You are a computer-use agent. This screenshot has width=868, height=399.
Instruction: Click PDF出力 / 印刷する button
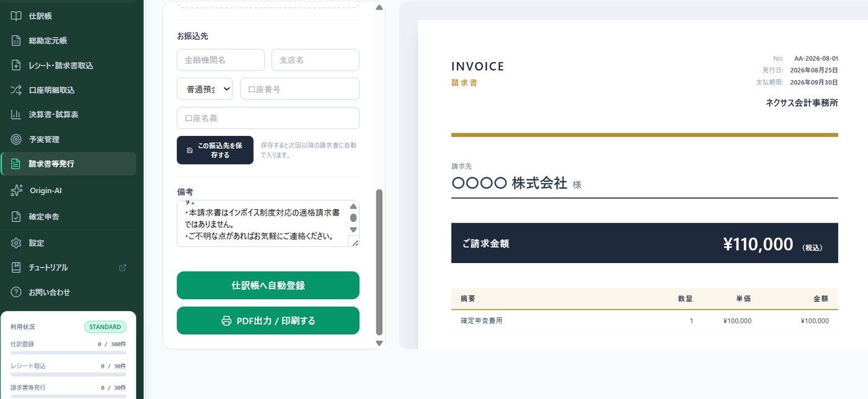(x=268, y=321)
